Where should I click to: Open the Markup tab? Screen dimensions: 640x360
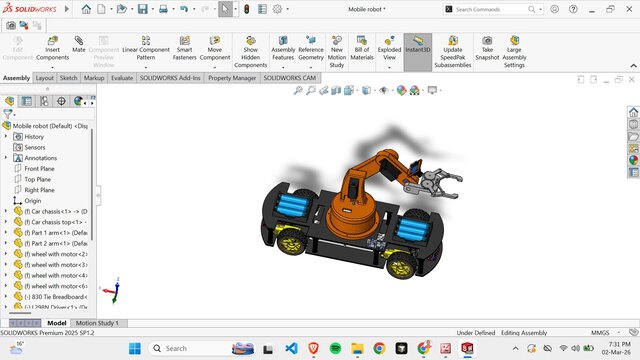(x=94, y=78)
